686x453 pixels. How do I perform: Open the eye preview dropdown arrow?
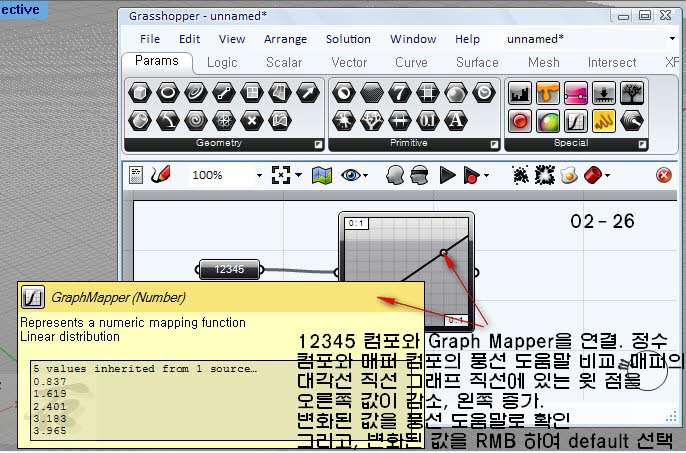click(365, 176)
